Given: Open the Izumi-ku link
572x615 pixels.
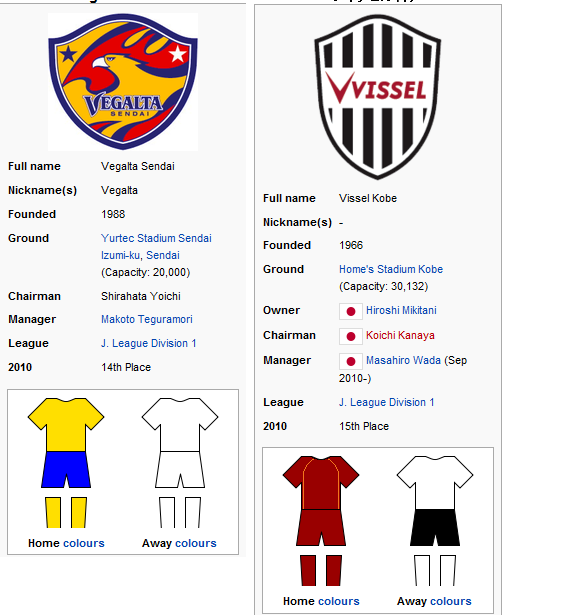Looking at the screenshot, I should click(120, 255).
